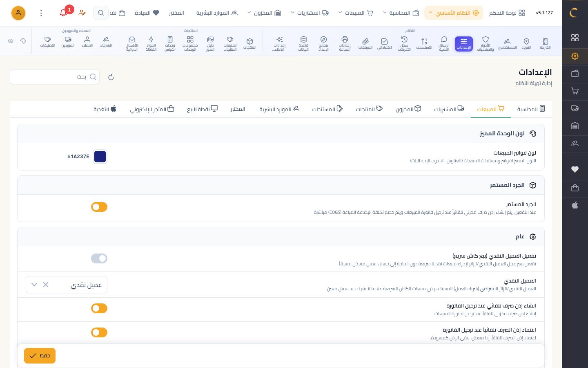Hide the ribbon with the crossed-eye icon
The image size is (588, 368).
11,41
